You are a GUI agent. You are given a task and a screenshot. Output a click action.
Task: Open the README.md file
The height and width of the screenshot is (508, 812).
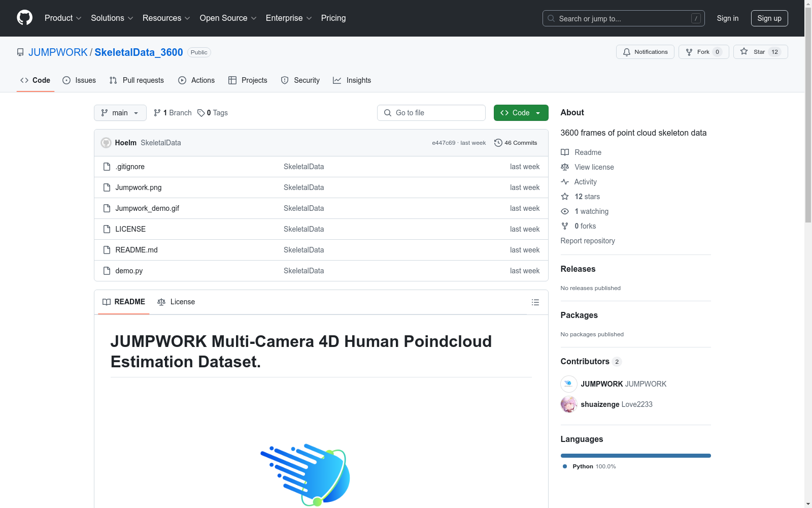(x=137, y=250)
